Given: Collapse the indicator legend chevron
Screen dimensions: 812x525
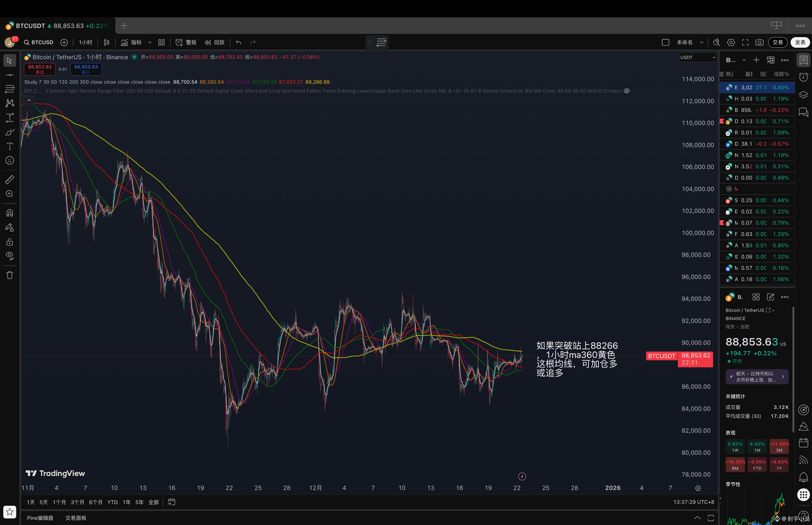Looking at the screenshot, I should pyautogui.click(x=29, y=100).
